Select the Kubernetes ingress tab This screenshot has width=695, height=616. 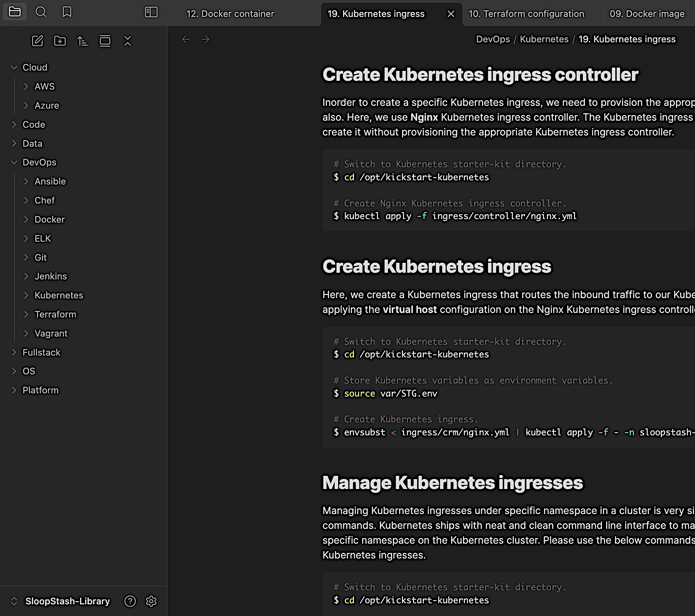376,14
